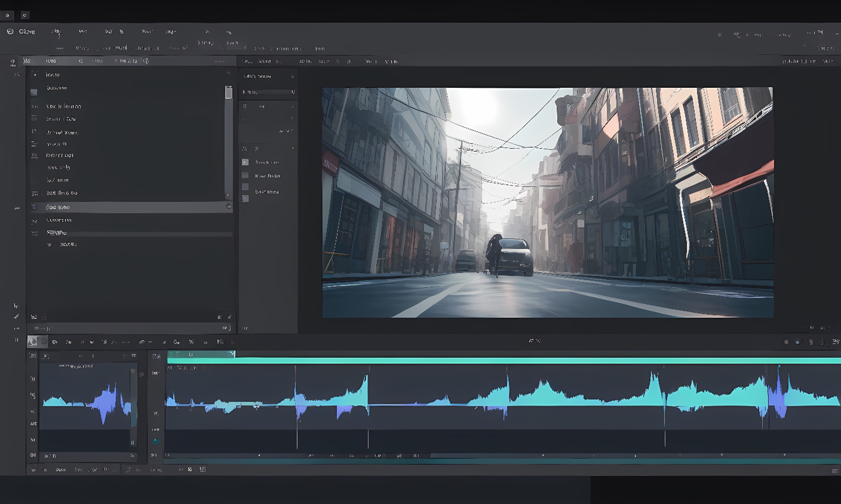Pick the brush icon in the left sidebar
Image resolution: width=841 pixels, height=504 pixels.
(x=16, y=317)
